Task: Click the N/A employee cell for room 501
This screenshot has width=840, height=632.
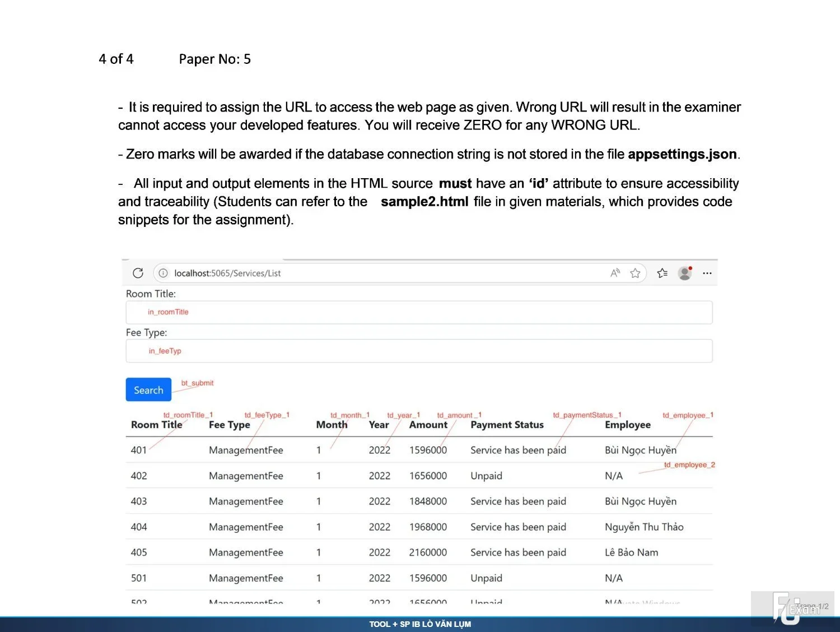Action: (614, 578)
